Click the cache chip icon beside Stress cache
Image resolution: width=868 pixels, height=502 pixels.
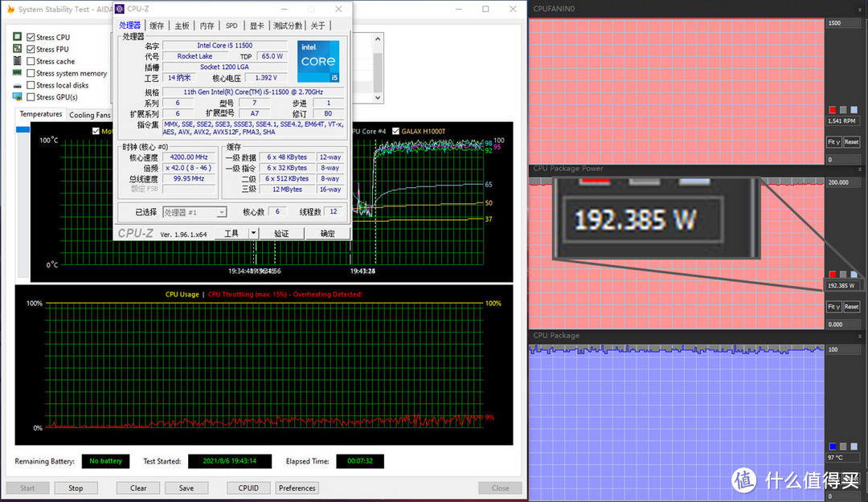(17, 61)
